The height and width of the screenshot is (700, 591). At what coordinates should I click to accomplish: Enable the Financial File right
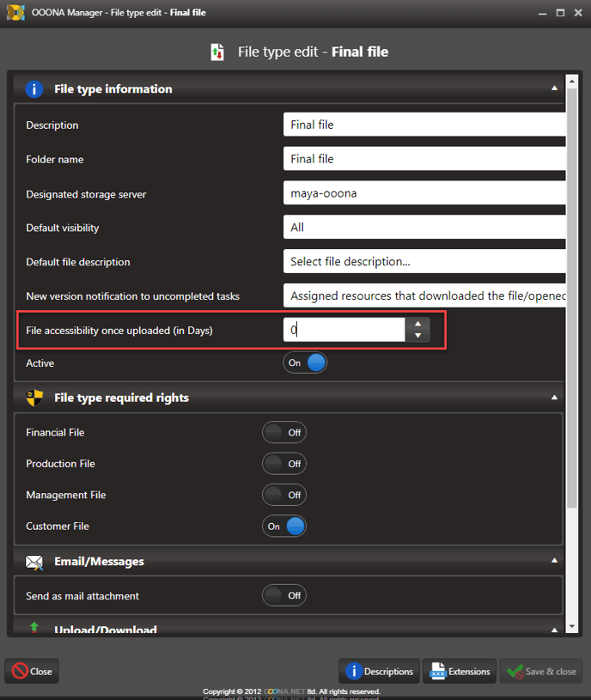pos(284,433)
